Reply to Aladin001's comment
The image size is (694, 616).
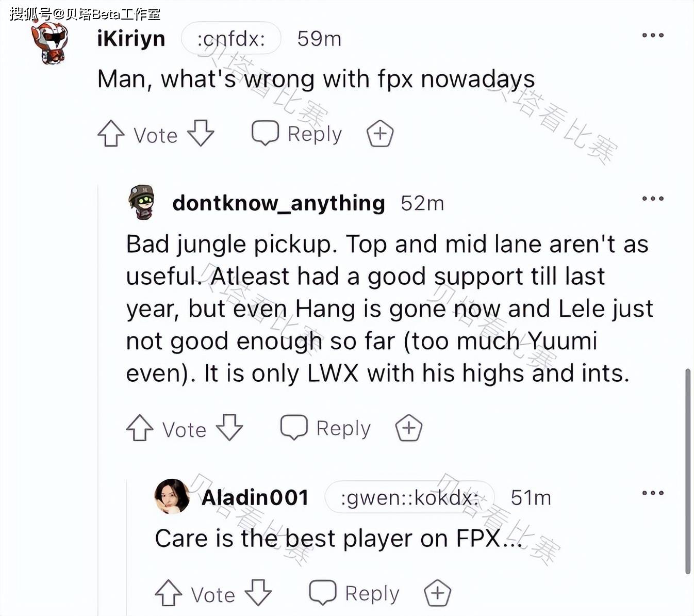355,593
